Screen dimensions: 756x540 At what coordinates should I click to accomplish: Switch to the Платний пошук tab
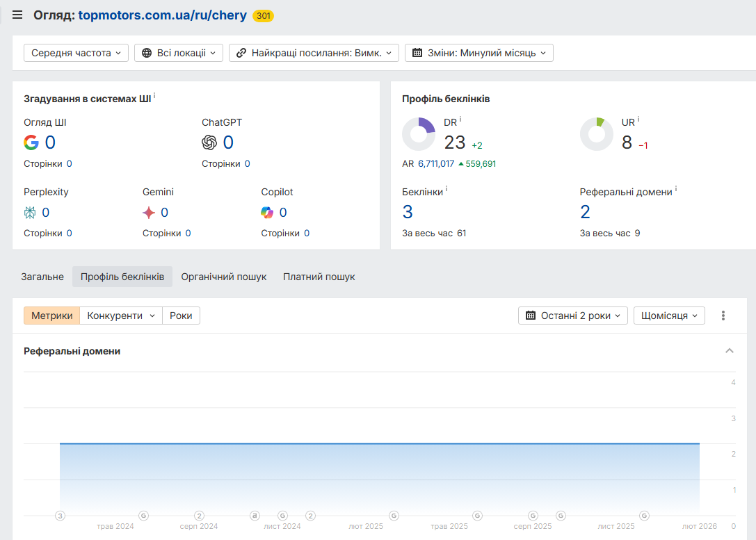tap(319, 277)
